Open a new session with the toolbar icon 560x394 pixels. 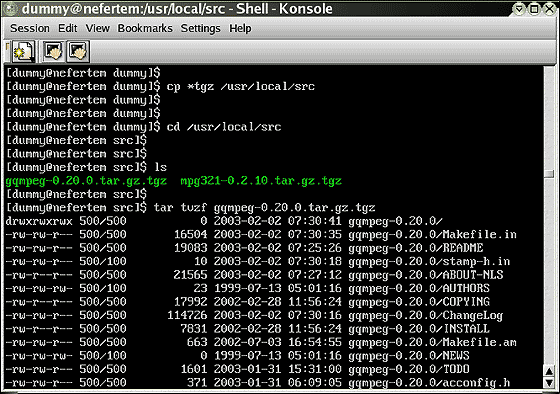pyautogui.click(x=23, y=51)
